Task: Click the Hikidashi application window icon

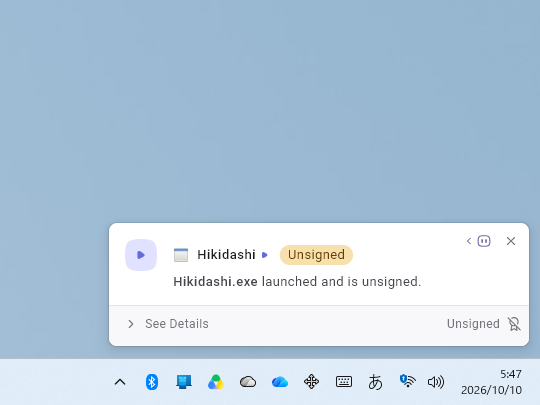Action: click(181, 255)
